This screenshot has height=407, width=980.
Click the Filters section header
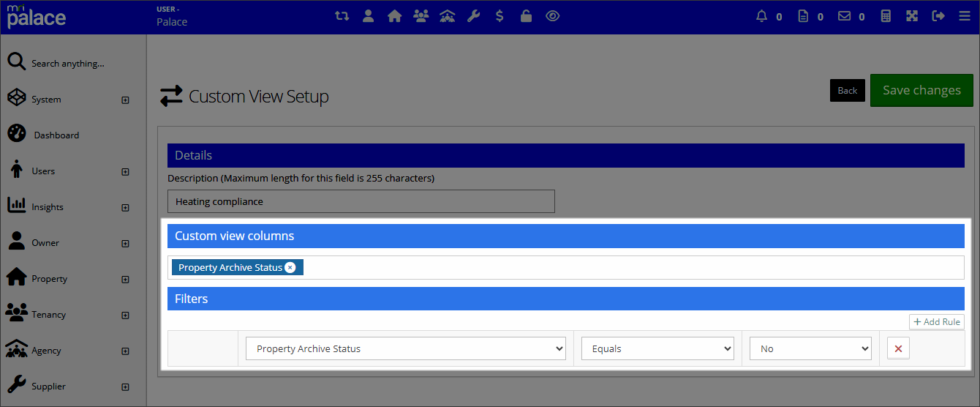566,299
